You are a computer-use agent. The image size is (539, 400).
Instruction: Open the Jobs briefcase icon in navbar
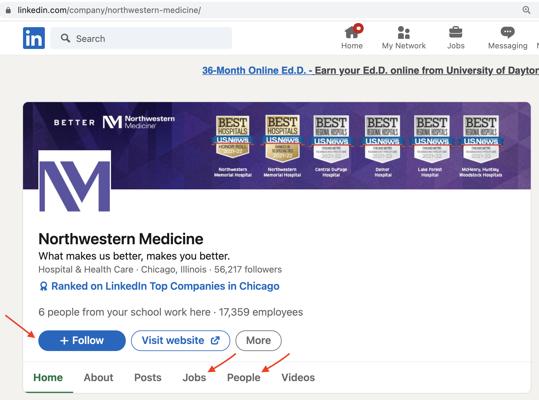[x=455, y=32]
